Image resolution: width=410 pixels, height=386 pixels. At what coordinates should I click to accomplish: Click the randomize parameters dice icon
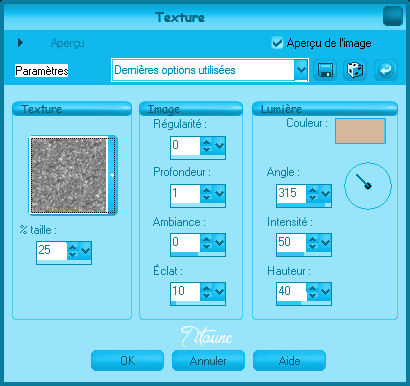tap(355, 70)
